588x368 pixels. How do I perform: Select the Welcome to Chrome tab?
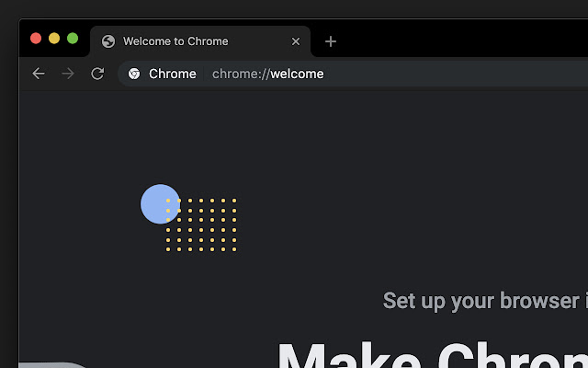coord(200,41)
